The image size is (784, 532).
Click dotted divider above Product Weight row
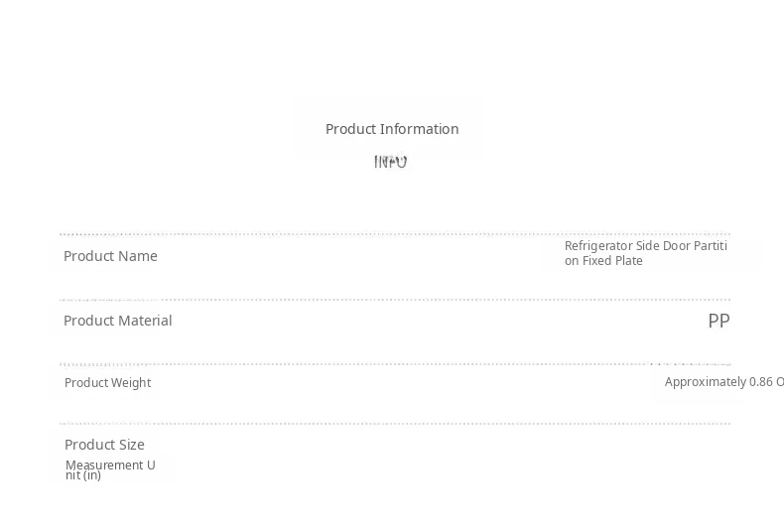394,364
